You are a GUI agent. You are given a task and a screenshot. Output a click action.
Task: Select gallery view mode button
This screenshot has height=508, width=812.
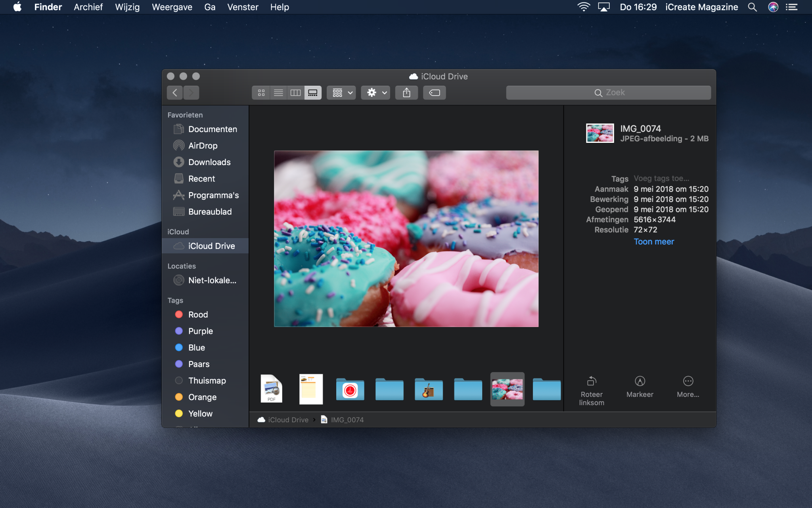coord(313,93)
